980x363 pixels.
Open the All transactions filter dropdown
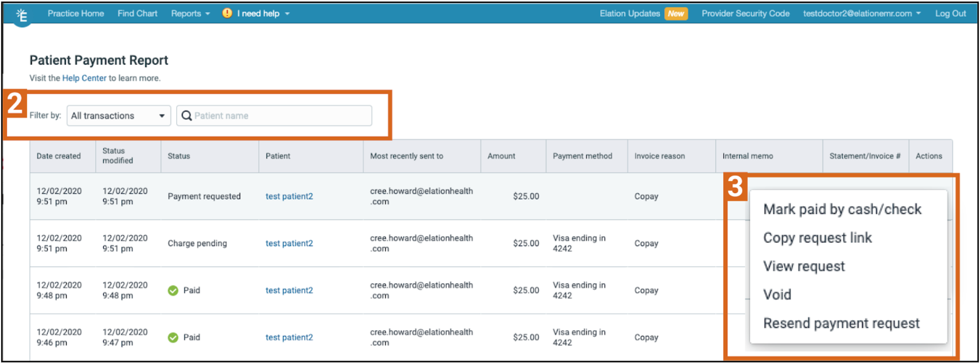point(118,116)
